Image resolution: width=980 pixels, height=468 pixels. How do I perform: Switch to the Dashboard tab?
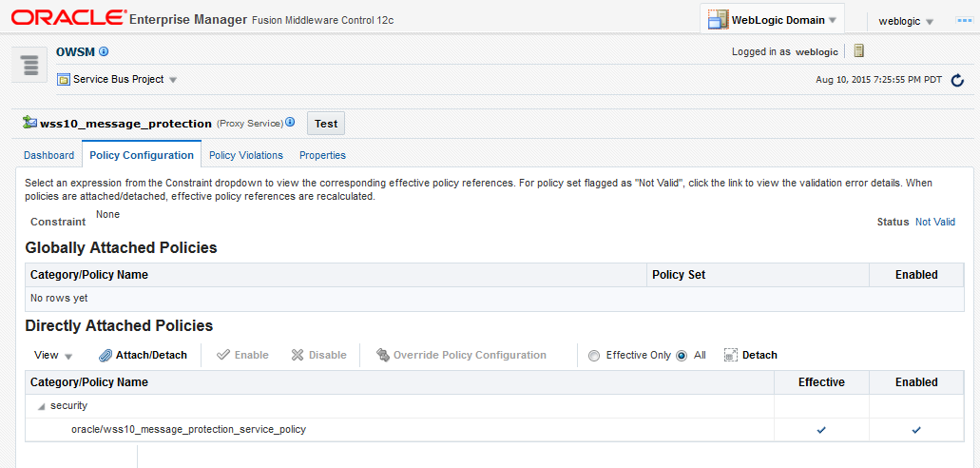[48, 155]
